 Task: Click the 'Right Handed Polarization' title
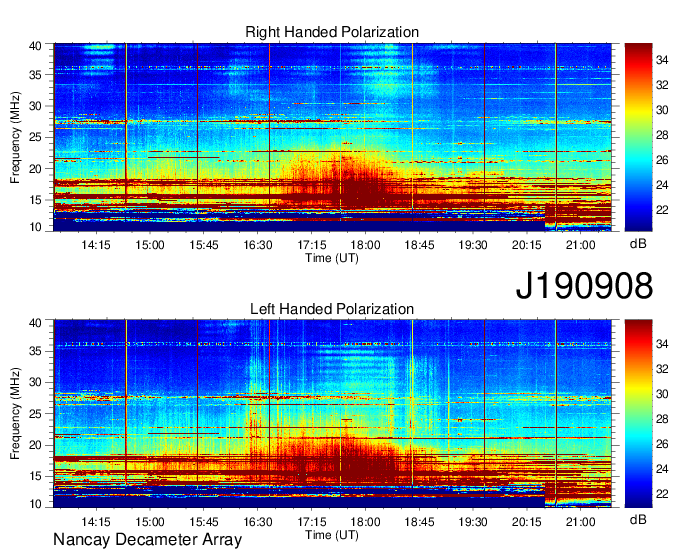pyautogui.click(x=332, y=32)
